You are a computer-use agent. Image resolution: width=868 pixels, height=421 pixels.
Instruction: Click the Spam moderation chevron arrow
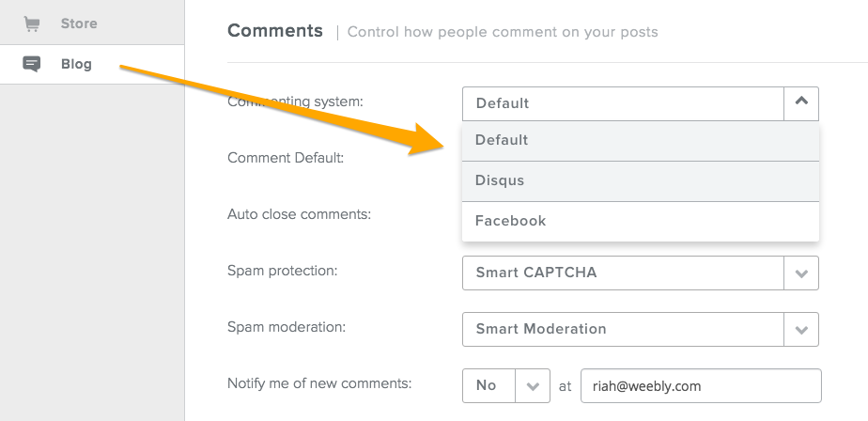tap(800, 330)
